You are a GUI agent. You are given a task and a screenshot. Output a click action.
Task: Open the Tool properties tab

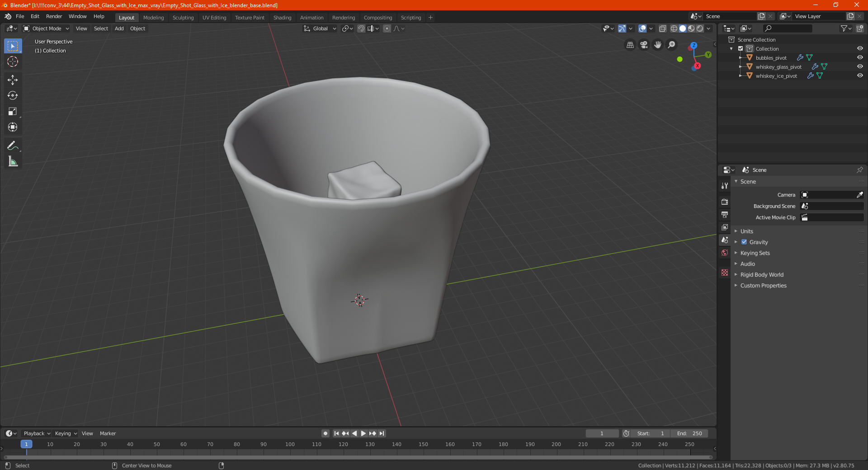pos(725,185)
